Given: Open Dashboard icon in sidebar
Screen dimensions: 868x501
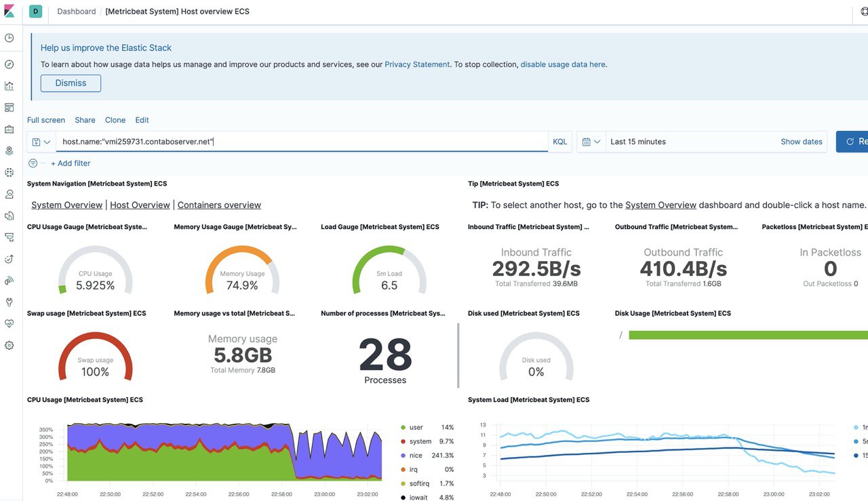Looking at the screenshot, I should point(9,108).
